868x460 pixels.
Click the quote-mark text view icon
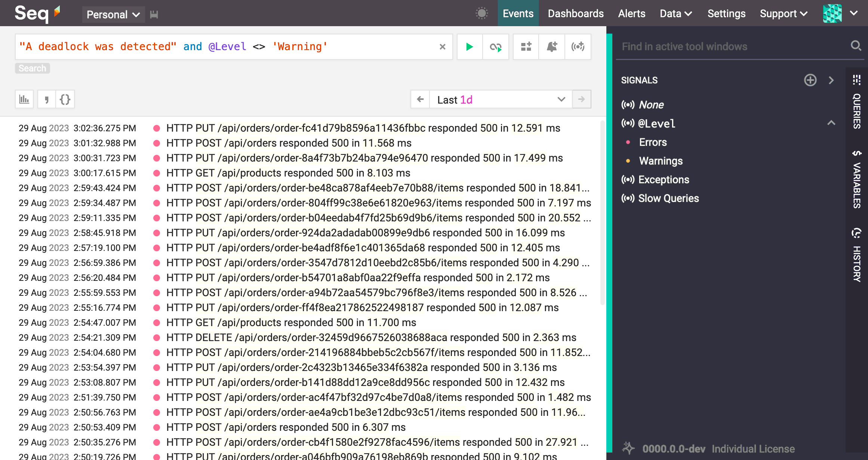[47, 99]
